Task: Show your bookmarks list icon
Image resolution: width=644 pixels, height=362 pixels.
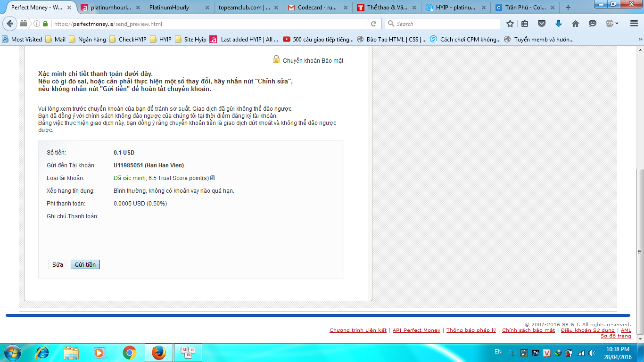Action: pyautogui.click(x=525, y=24)
